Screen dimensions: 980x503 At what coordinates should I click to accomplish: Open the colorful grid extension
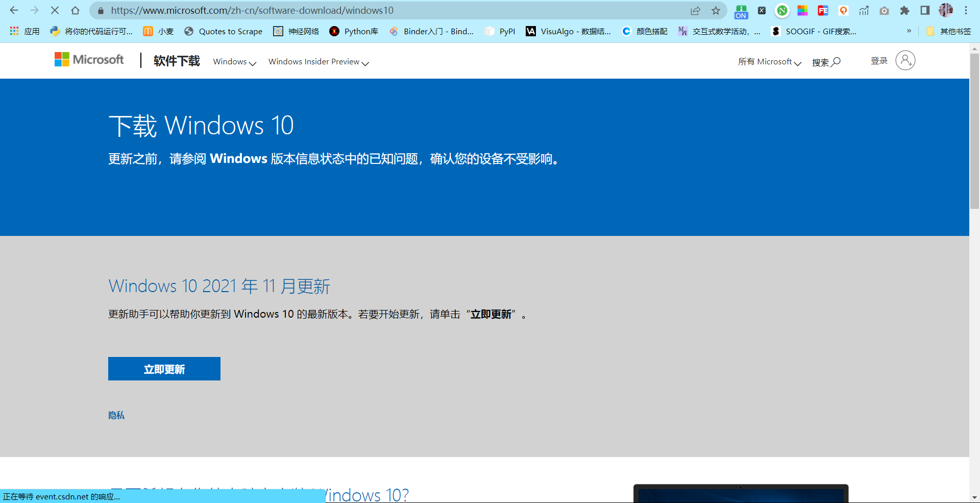[802, 11]
